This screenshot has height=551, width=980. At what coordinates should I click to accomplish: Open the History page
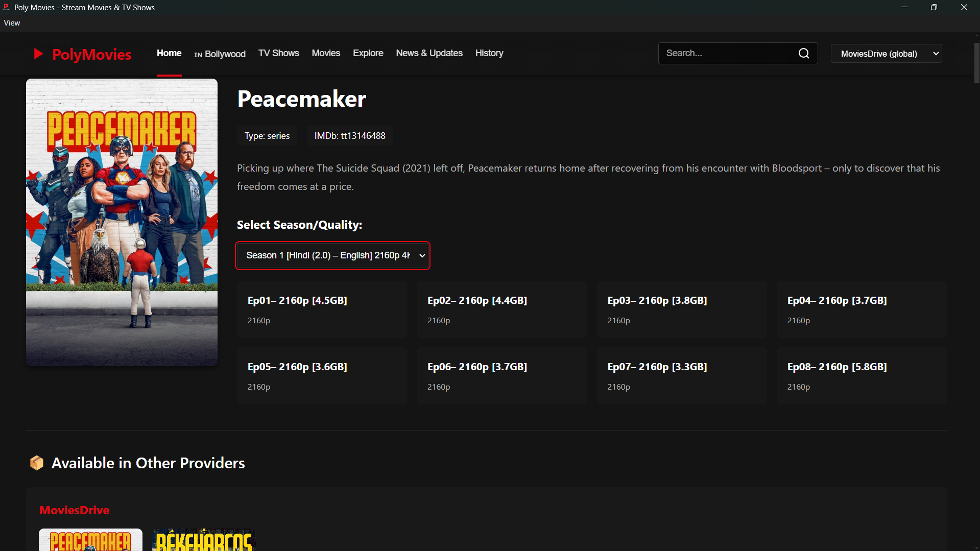[x=489, y=53]
